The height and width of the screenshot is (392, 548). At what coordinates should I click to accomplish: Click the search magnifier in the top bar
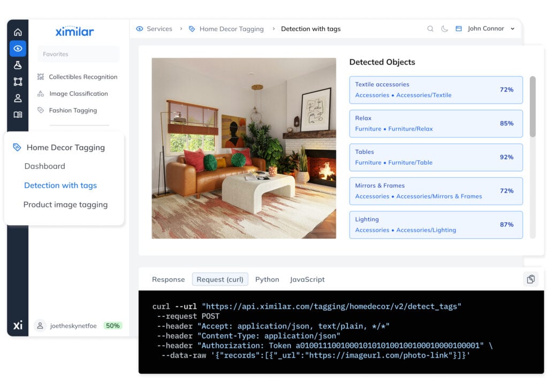point(431,29)
